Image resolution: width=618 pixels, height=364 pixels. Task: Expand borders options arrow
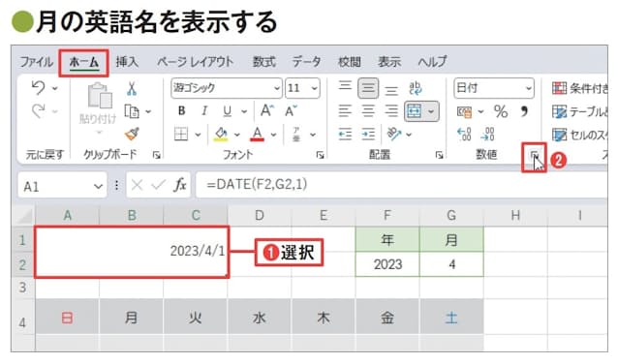coord(198,135)
